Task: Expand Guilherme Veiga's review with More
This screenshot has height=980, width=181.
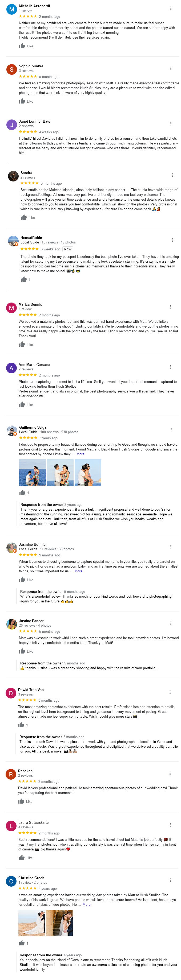Action: [81, 454]
